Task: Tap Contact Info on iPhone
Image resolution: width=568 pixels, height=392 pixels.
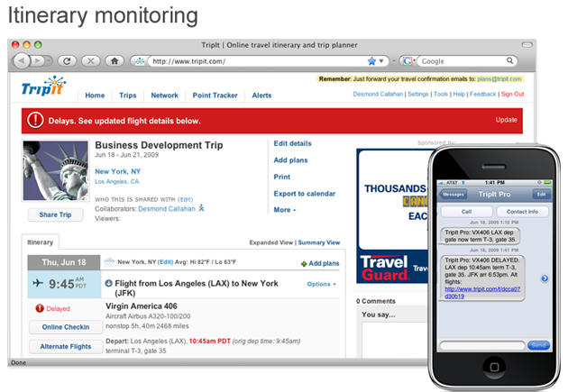Action: pyautogui.click(x=522, y=212)
